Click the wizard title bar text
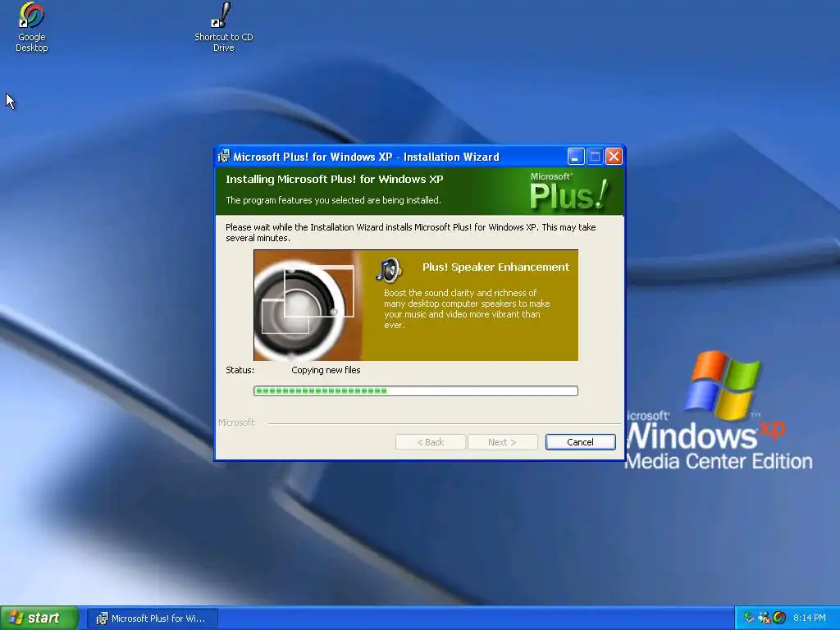Image resolution: width=840 pixels, height=630 pixels. (366, 157)
